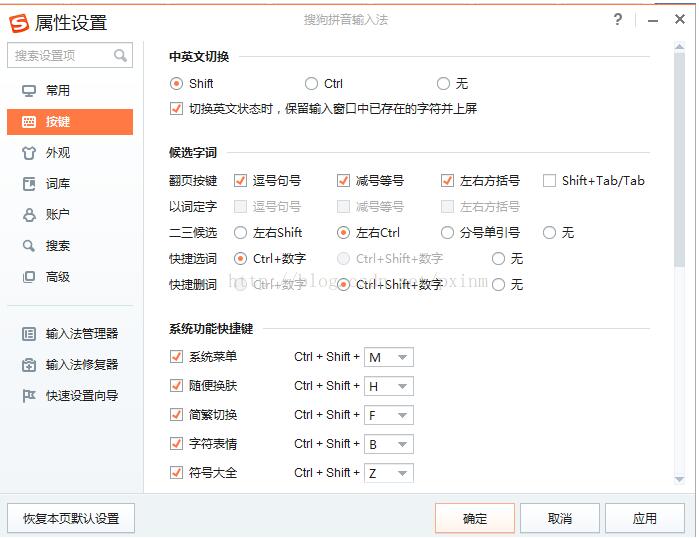Open 系统菜单 key dropdown showing M
The width and height of the screenshot is (699, 538).
coord(389,357)
